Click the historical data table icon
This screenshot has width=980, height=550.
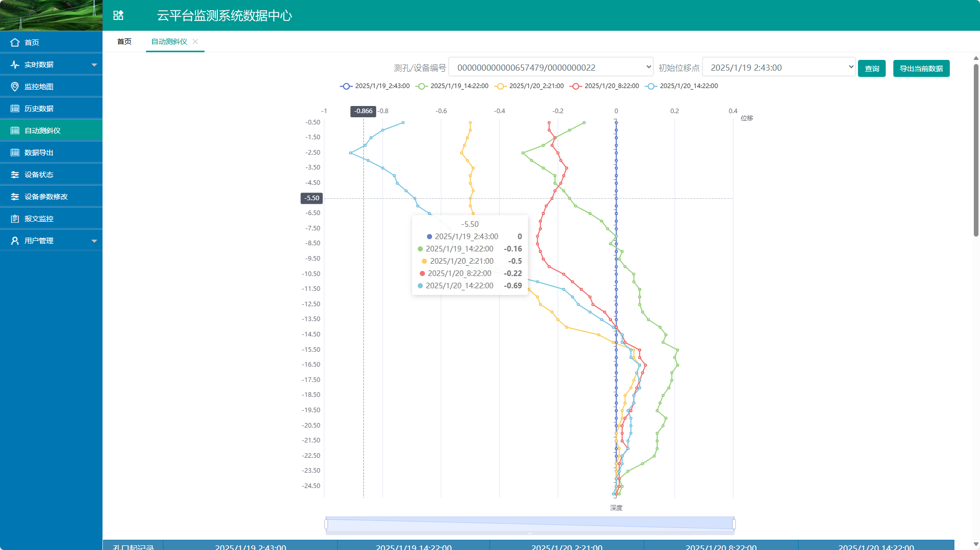click(15, 109)
